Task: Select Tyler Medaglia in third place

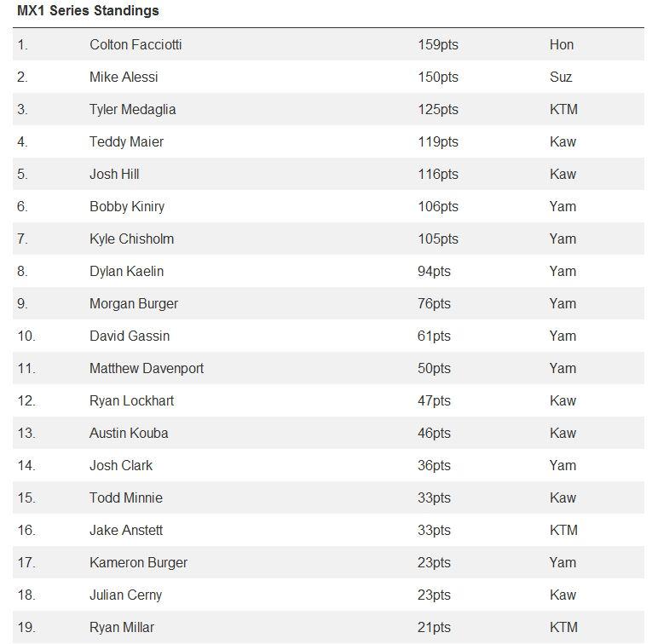Action: (133, 109)
